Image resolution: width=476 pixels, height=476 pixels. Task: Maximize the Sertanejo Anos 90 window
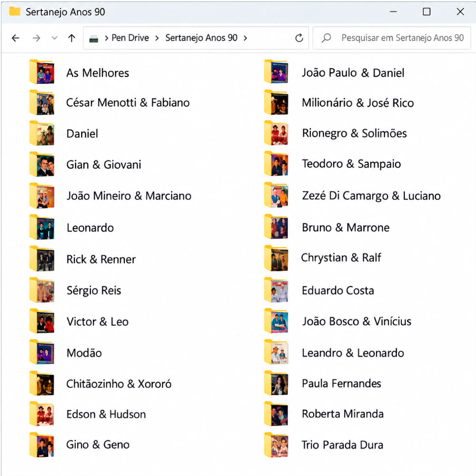click(426, 11)
